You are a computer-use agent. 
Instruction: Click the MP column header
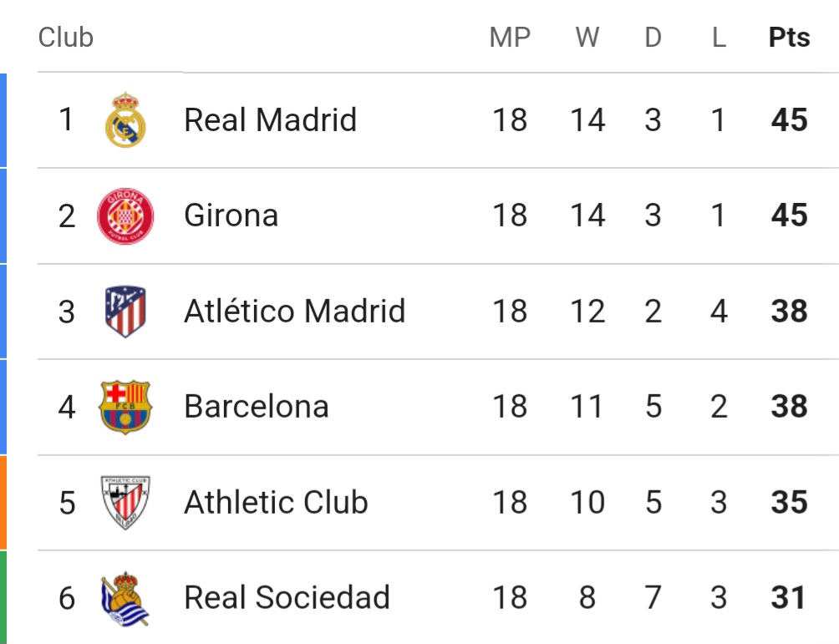click(510, 38)
